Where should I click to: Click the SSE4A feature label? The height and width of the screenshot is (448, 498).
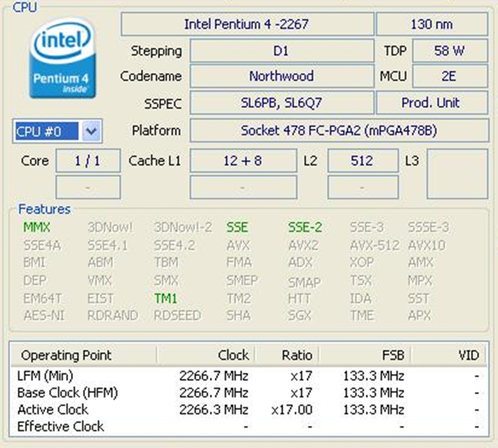42,246
